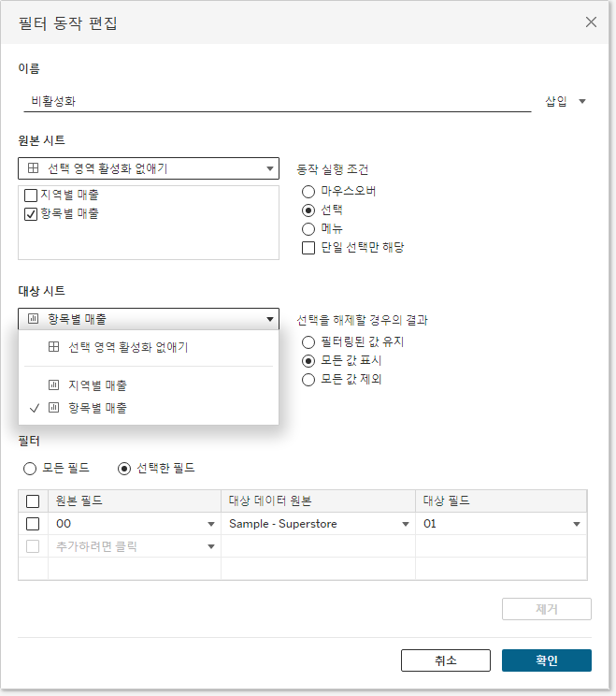The height and width of the screenshot is (696, 616).
Task: Click chart icon beside 지역별 매출 menu entry
Action: [x=53, y=384]
